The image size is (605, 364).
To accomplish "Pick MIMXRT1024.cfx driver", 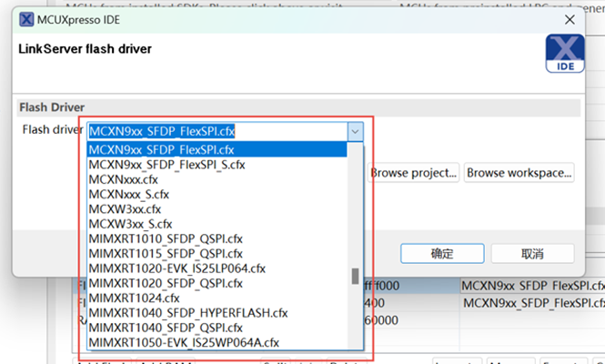I will coord(217,298).
